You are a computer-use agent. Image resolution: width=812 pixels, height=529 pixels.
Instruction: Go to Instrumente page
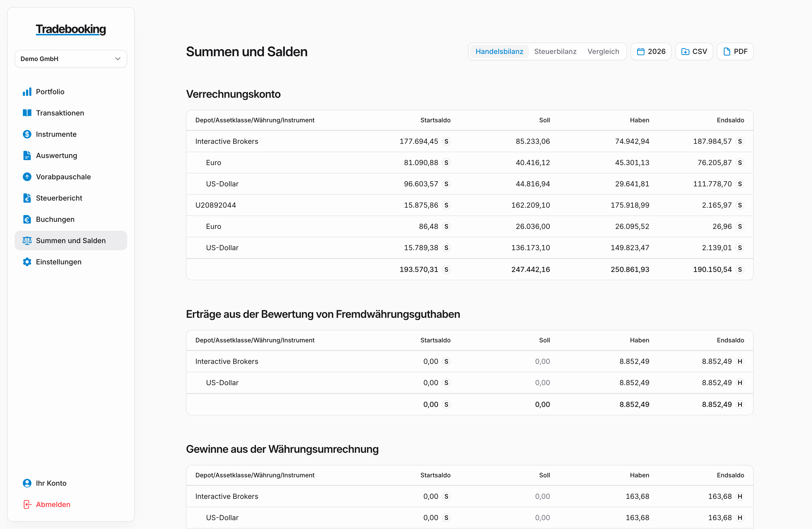point(71,134)
